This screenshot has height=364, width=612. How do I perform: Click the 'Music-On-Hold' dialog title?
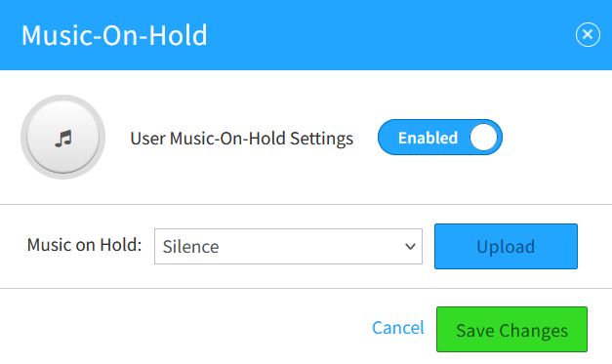tap(114, 35)
